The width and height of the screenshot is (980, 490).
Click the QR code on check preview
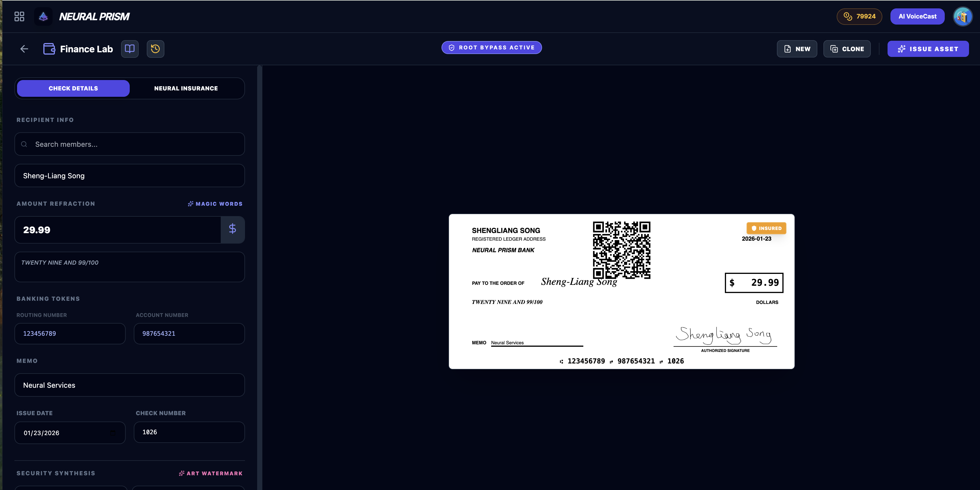(x=621, y=250)
